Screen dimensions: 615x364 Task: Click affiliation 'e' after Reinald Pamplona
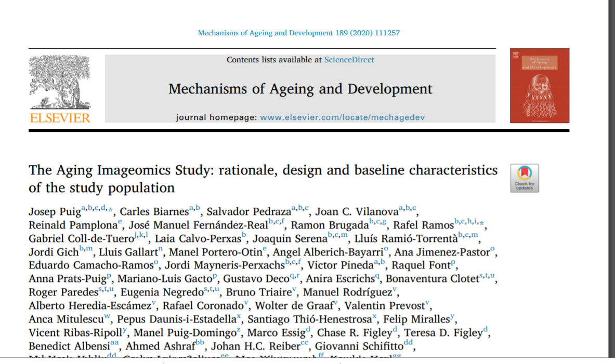click(120, 222)
